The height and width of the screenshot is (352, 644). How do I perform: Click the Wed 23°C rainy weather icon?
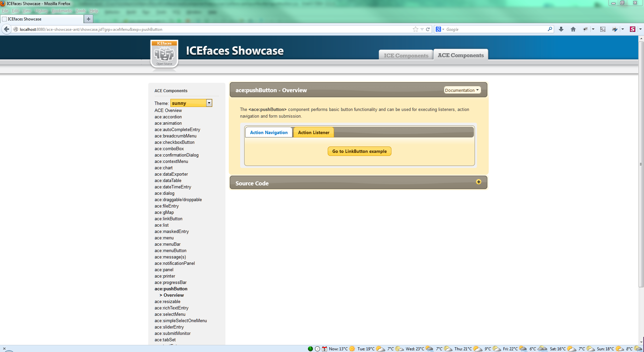tap(429, 349)
